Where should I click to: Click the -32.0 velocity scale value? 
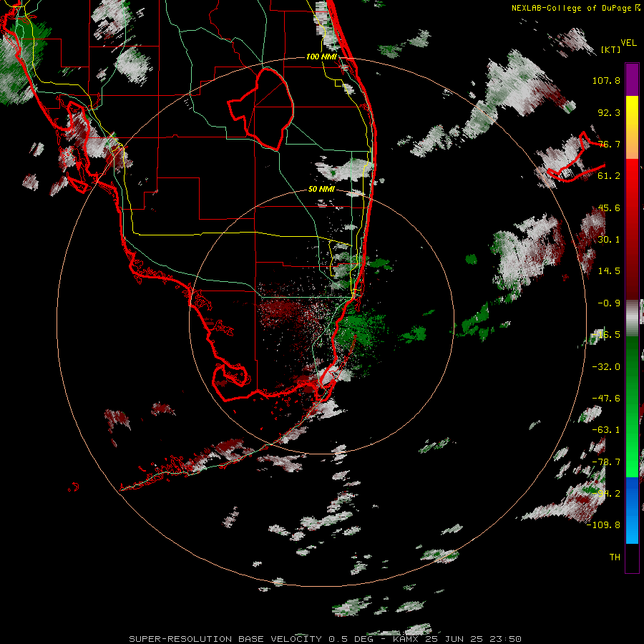(606, 367)
